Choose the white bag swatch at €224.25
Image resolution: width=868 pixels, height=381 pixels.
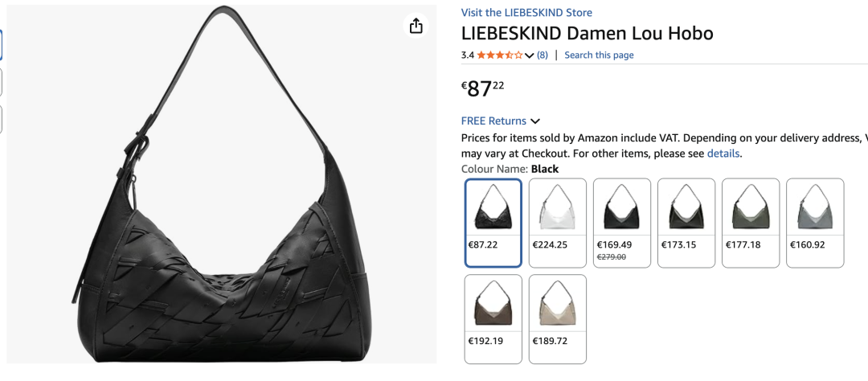(558, 223)
